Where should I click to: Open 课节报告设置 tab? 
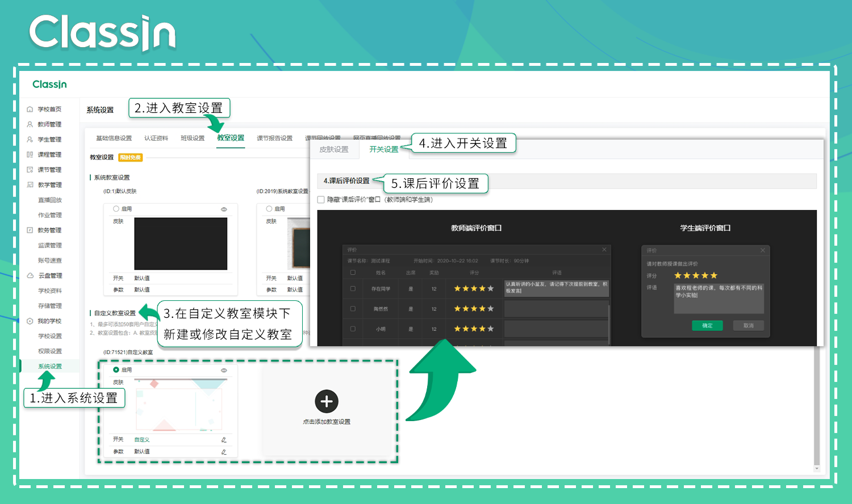coord(274,138)
